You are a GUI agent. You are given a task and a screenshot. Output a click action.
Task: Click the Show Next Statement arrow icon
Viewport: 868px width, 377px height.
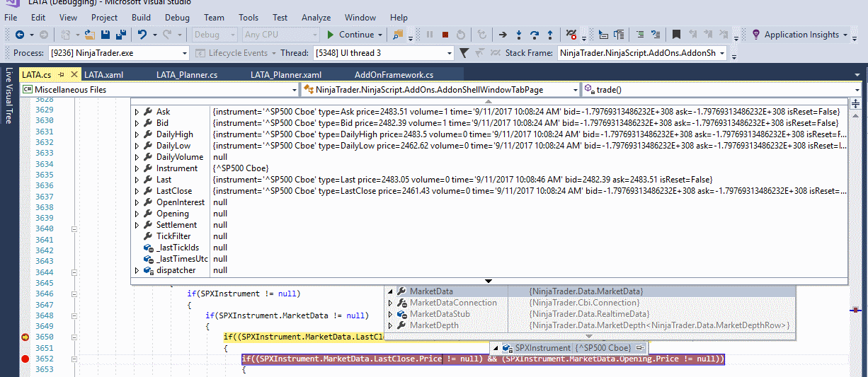point(503,35)
